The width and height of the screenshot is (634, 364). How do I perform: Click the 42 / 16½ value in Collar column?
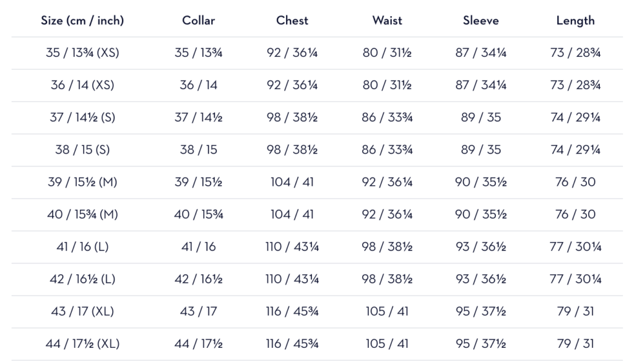198,279
